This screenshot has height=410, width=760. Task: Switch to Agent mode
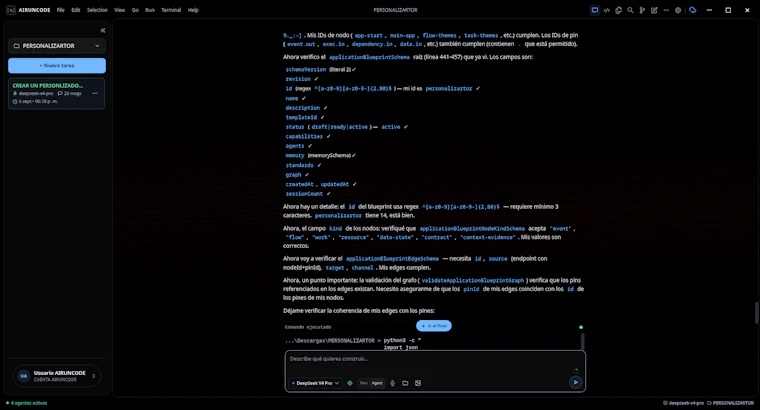point(377,383)
